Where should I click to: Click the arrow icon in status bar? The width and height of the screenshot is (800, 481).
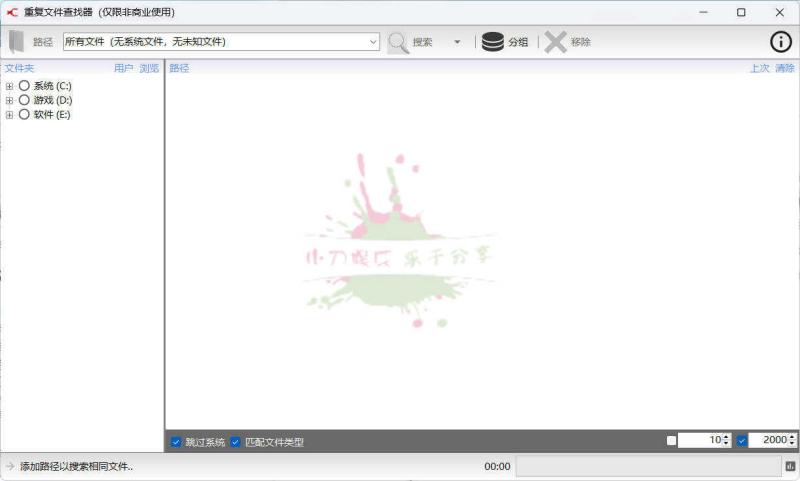(x=10, y=466)
